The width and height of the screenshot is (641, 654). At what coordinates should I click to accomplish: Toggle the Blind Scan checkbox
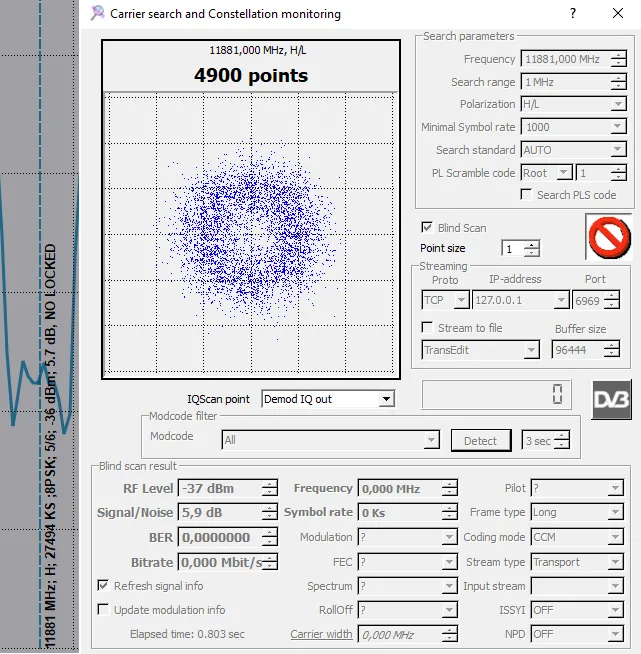(427, 228)
